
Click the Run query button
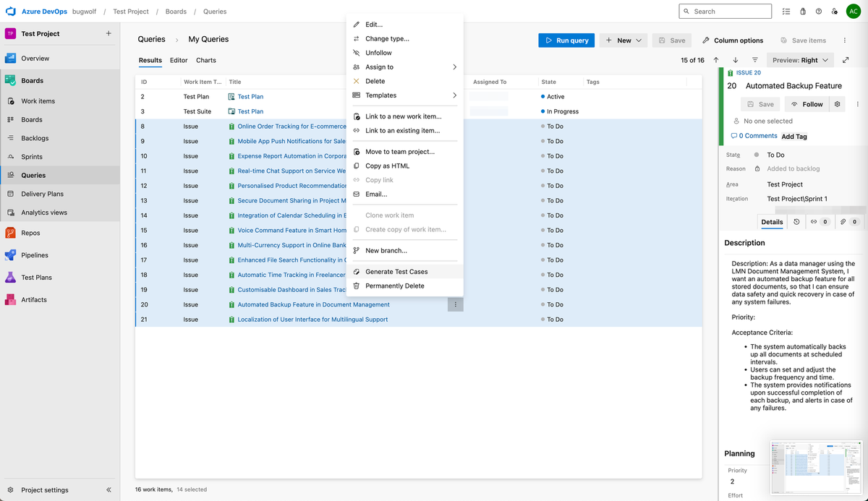click(566, 40)
